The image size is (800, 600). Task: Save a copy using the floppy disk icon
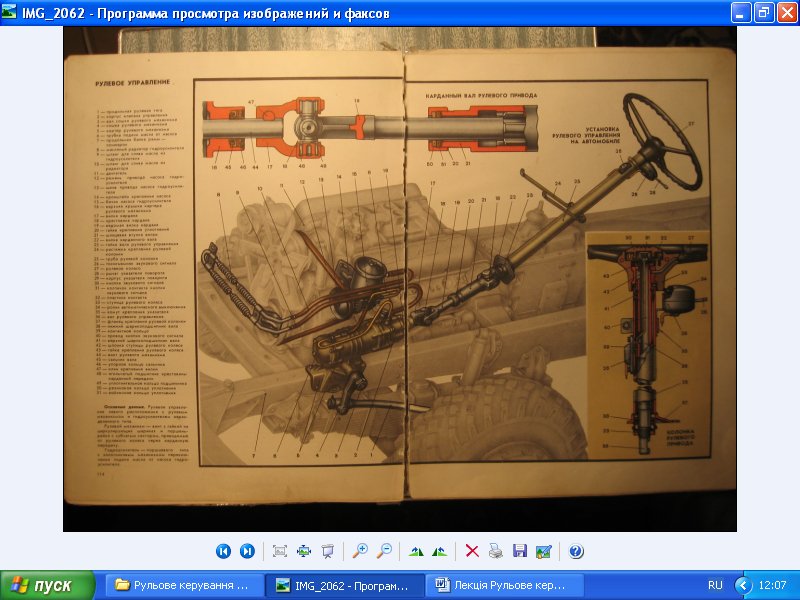point(520,551)
